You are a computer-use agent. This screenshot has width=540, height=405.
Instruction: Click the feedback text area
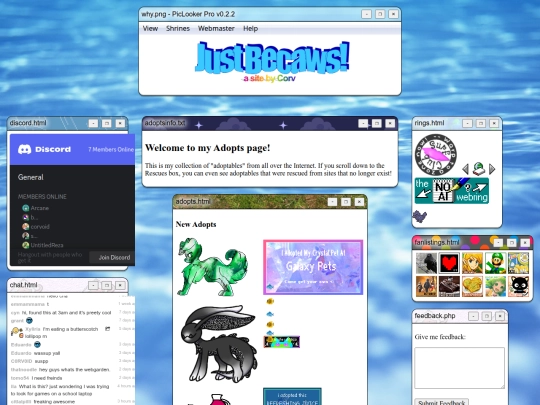459,368
